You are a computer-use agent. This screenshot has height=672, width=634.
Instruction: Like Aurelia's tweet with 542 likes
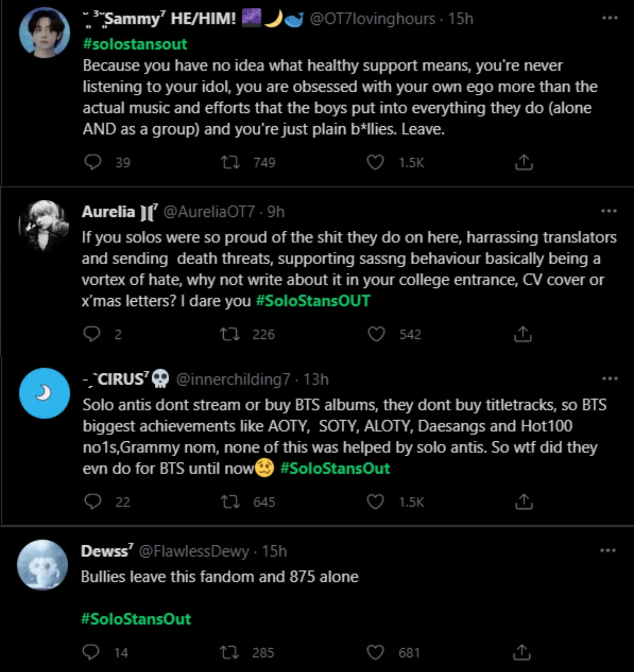[376, 334]
